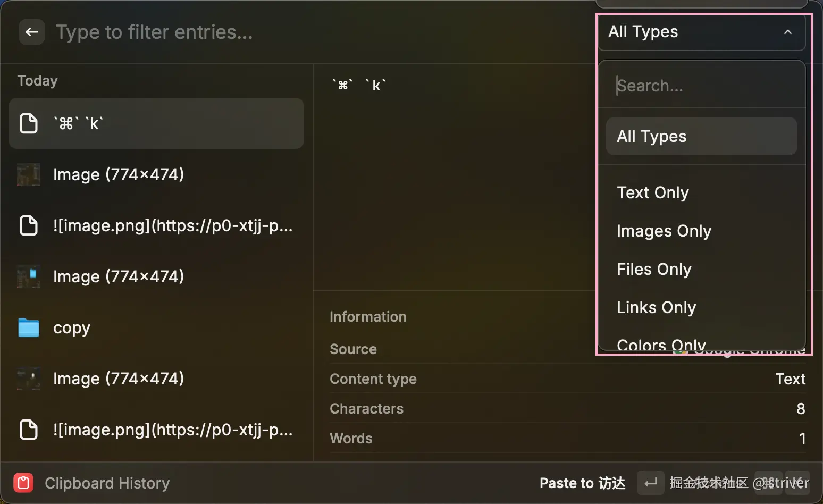
Task: Focus the dropdown Search field
Action: click(702, 85)
